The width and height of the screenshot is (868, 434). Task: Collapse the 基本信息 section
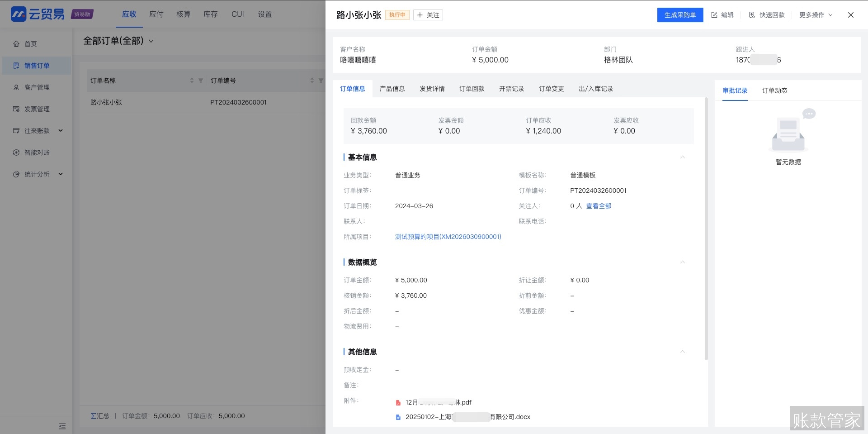point(683,157)
